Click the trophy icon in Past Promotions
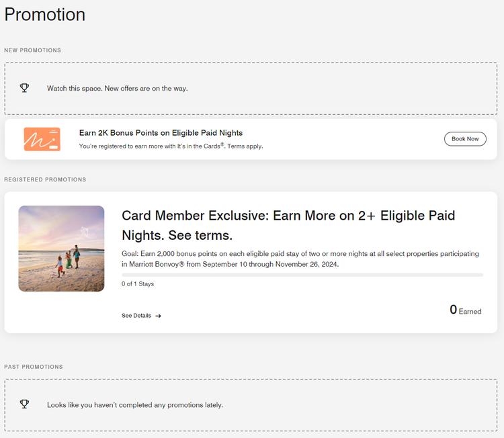The width and height of the screenshot is (504, 438). 25,404
